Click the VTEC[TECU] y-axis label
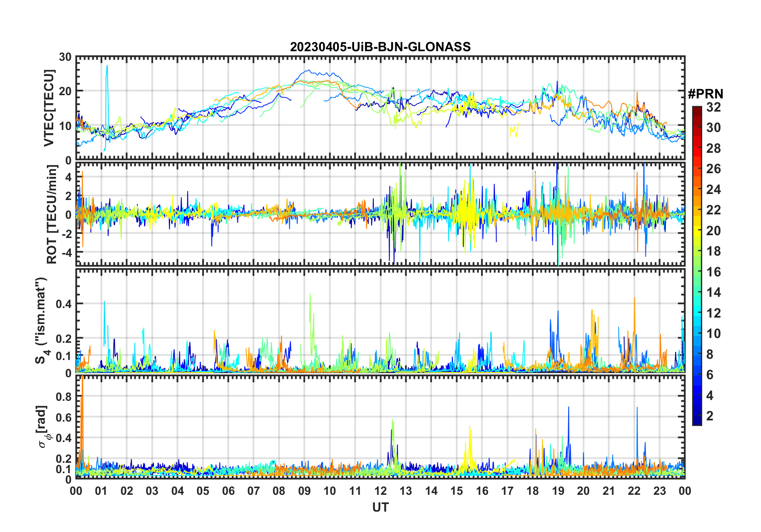 click(48, 108)
